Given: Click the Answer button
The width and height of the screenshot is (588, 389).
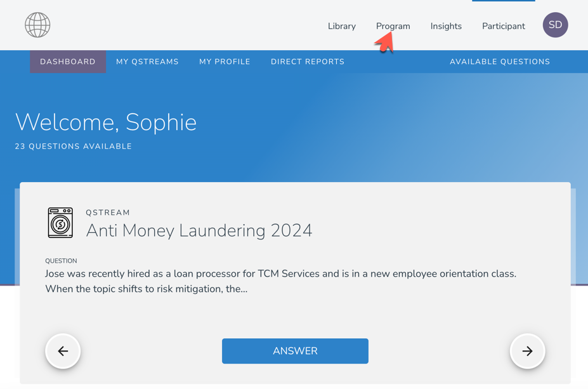Looking at the screenshot, I should [x=295, y=351].
